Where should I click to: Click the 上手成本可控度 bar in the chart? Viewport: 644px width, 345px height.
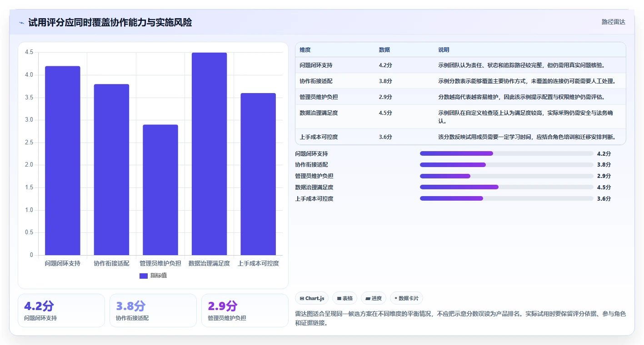[x=258, y=174]
